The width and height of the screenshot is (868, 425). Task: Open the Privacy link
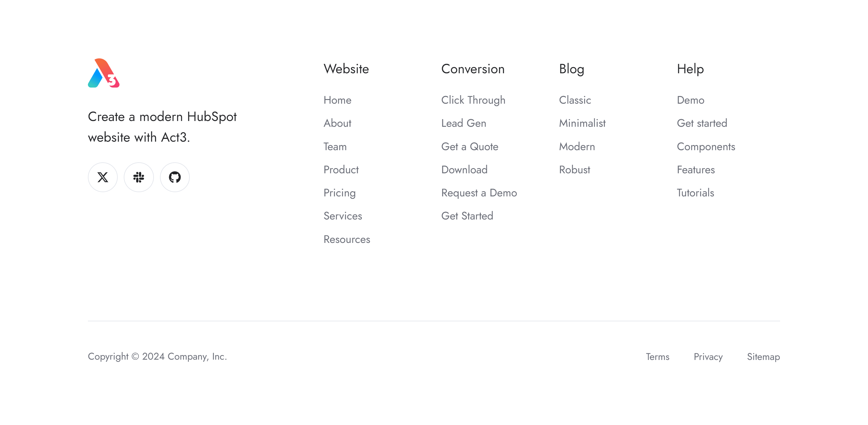click(708, 357)
